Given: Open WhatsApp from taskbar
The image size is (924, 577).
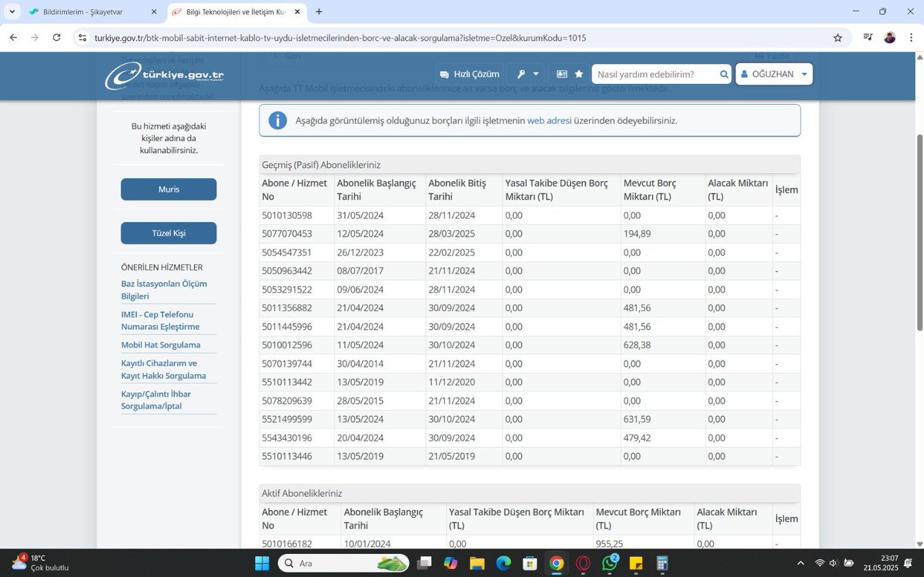Looking at the screenshot, I should [610, 563].
